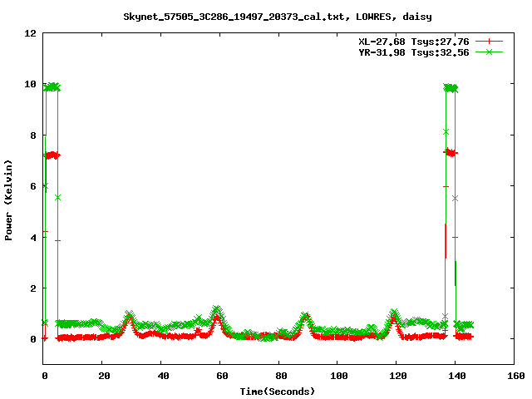Click the y-axis tick label 8
532x399 pixels.
33,135
